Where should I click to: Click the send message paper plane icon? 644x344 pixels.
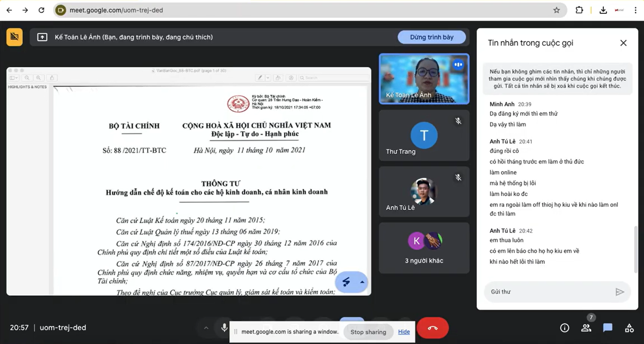tap(620, 292)
